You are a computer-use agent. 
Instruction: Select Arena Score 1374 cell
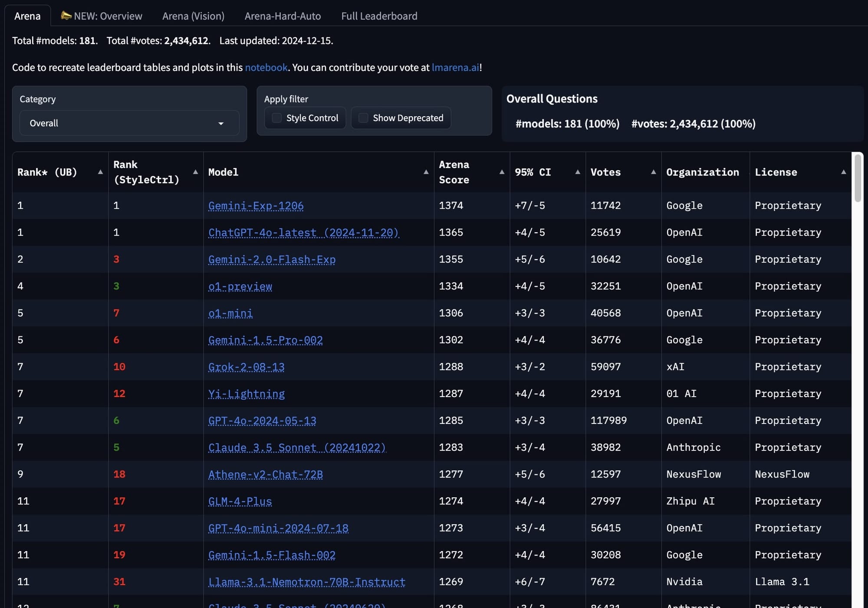tap(472, 206)
